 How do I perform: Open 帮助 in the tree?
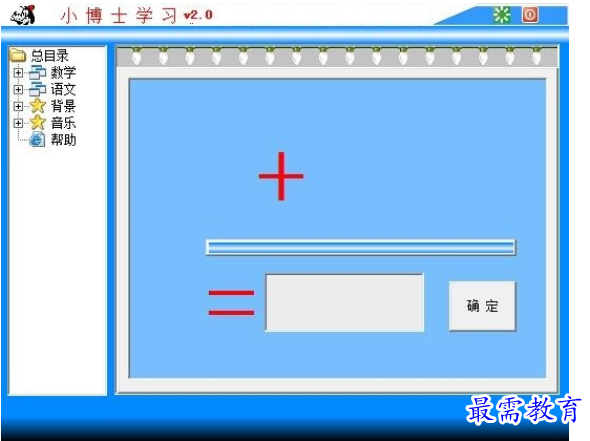(x=63, y=140)
